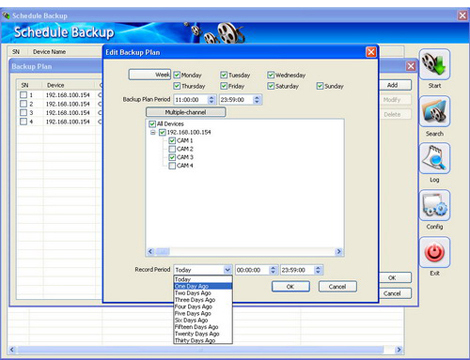The image size is (470, 360).
Task: Select One Day Ago from the list
Action: coord(203,286)
